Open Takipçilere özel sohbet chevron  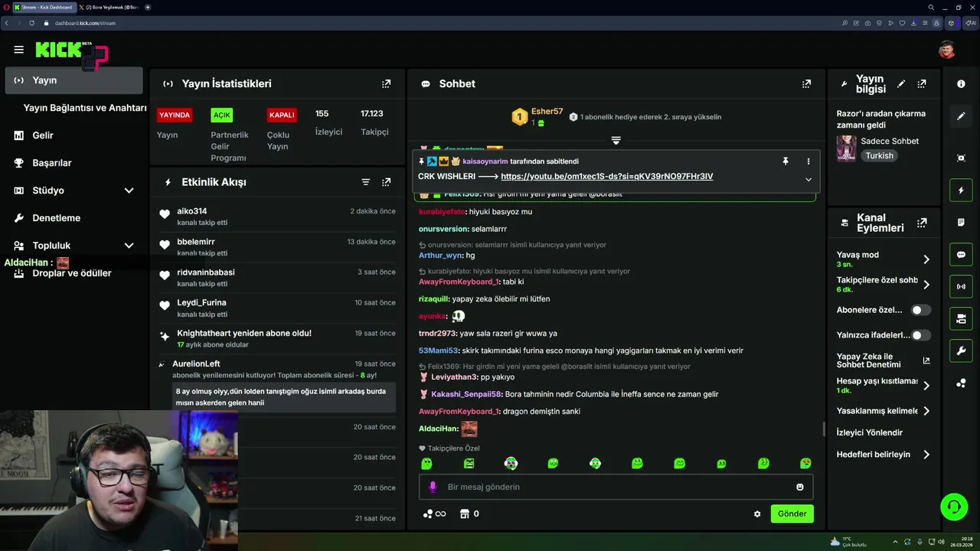click(x=926, y=285)
